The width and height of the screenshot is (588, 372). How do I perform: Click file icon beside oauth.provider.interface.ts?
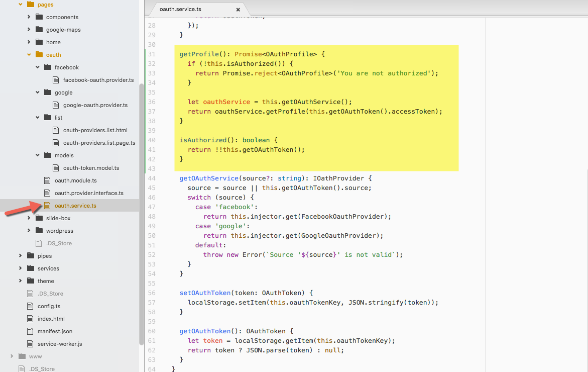(47, 193)
